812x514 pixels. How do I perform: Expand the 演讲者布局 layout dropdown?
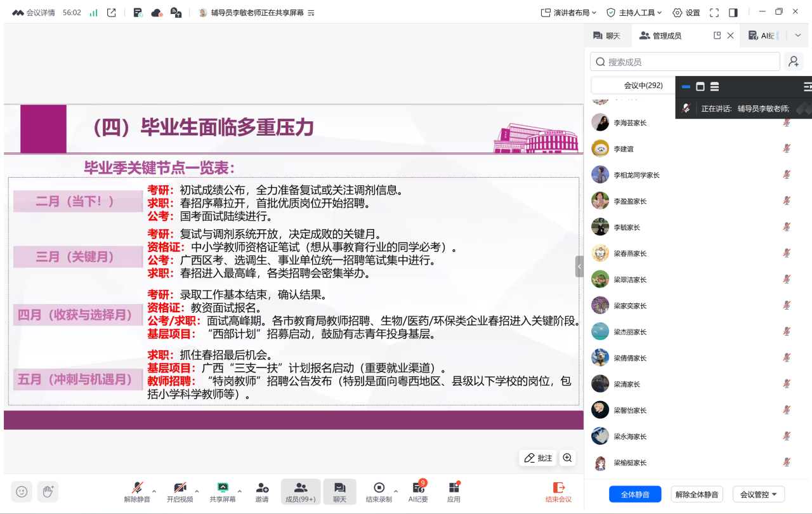click(x=569, y=13)
